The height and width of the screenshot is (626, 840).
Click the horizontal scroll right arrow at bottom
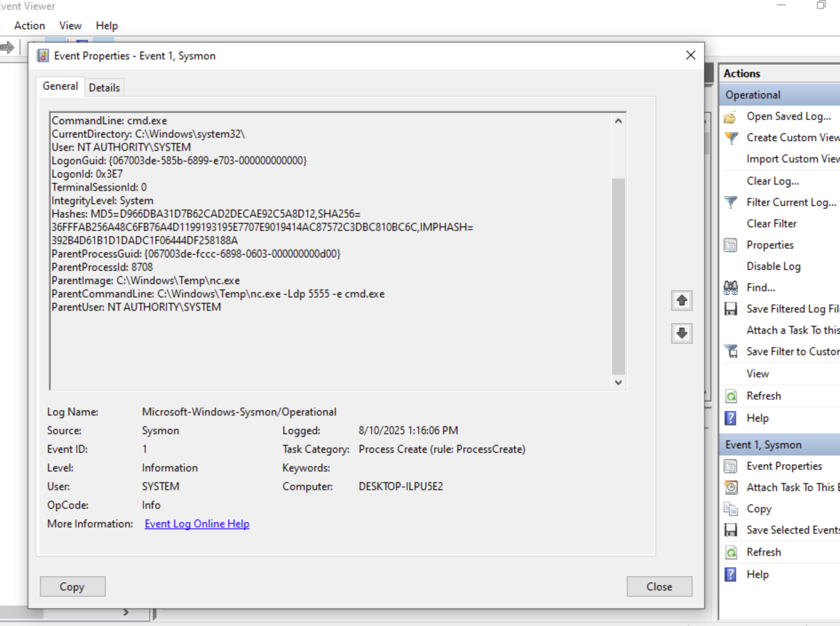(x=126, y=612)
